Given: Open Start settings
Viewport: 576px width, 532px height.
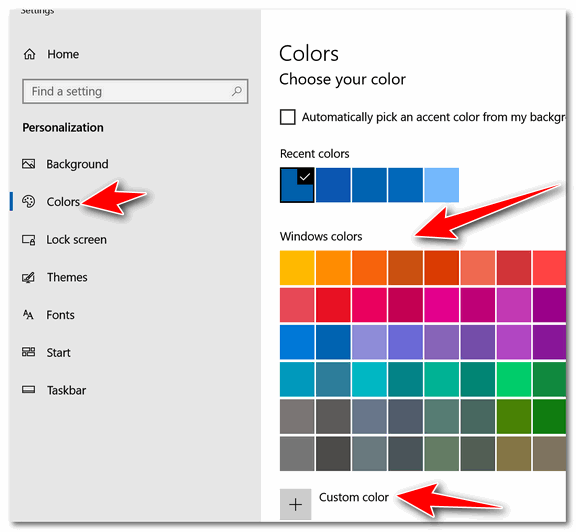Looking at the screenshot, I should click(x=58, y=353).
